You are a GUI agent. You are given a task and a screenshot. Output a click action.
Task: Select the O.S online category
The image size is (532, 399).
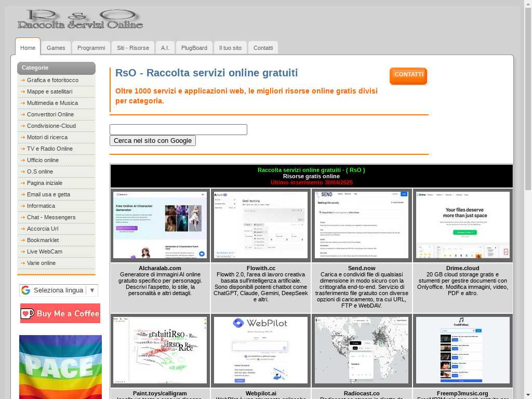(56, 171)
